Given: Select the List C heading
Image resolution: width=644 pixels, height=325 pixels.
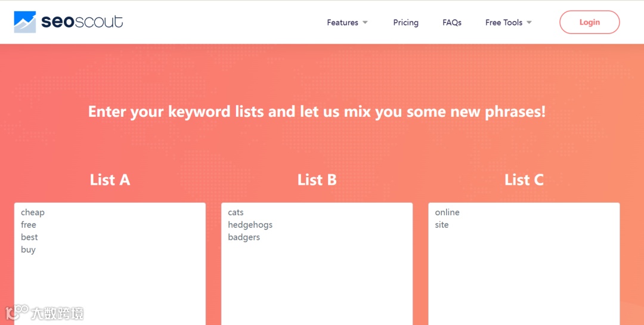Looking at the screenshot, I should pos(524,179).
